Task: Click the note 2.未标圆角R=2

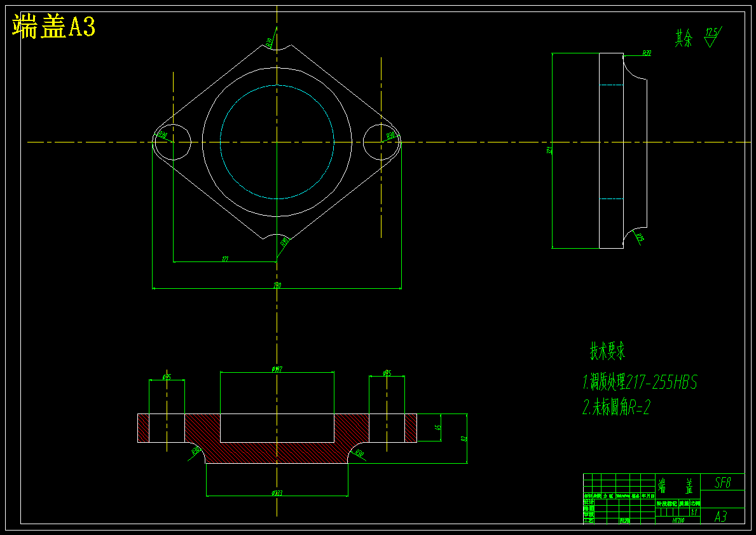Action: [616, 408]
